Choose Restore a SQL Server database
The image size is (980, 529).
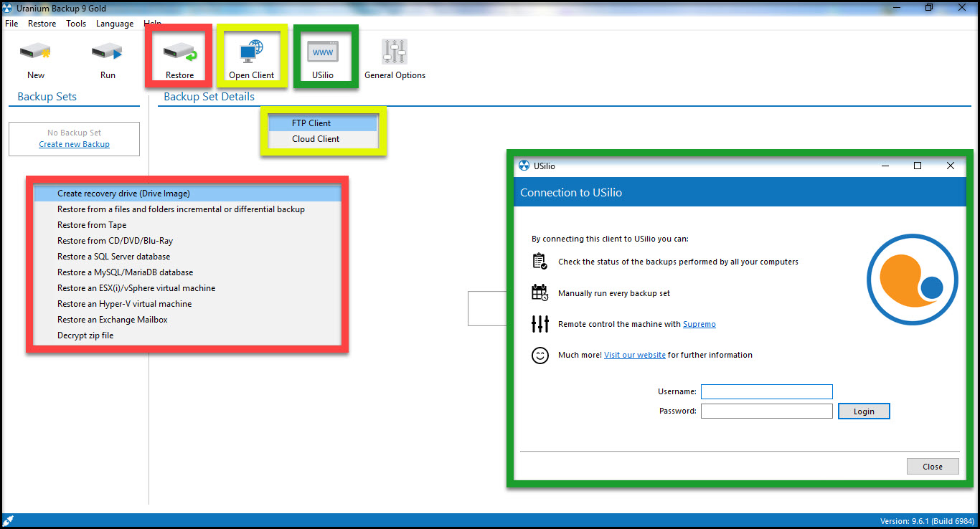tap(187, 257)
